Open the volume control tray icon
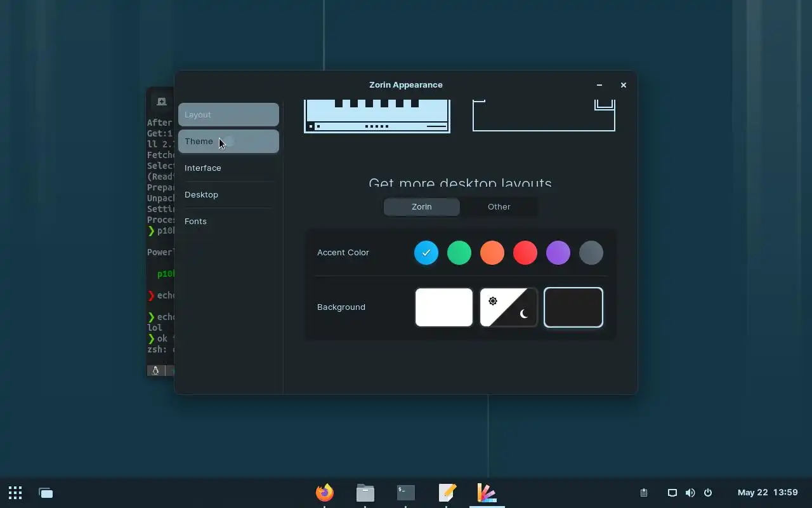This screenshot has width=812, height=508. click(690, 493)
